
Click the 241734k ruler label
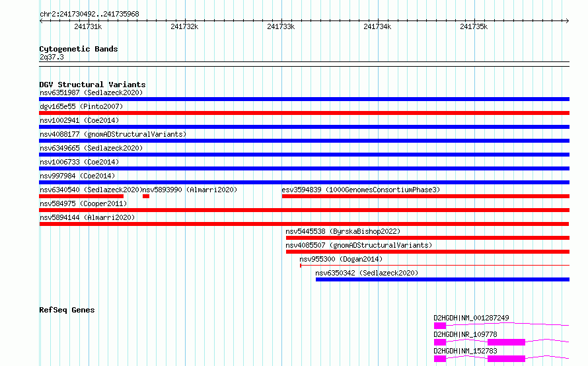click(377, 26)
